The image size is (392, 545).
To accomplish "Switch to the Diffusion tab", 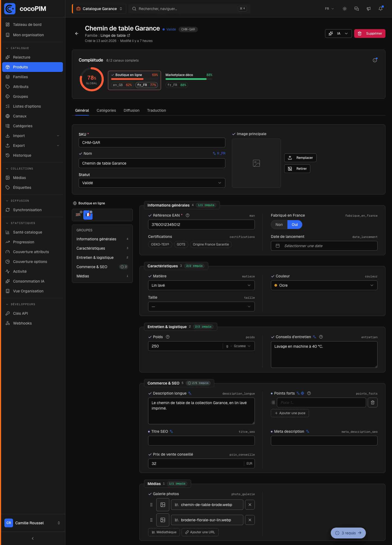I will (131, 110).
